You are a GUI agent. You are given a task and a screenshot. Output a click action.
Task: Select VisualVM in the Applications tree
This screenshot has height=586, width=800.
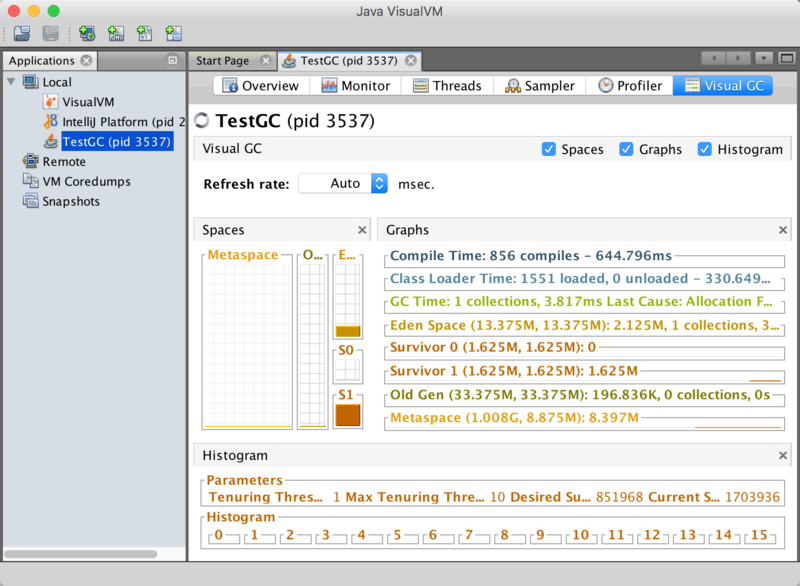tap(89, 102)
